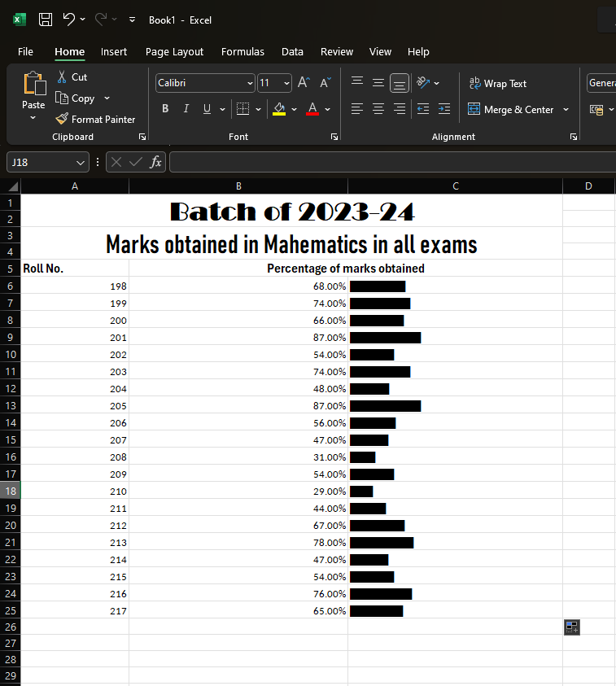Open Font settings dialog launcher
This screenshot has height=686, width=616.
tap(334, 137)
